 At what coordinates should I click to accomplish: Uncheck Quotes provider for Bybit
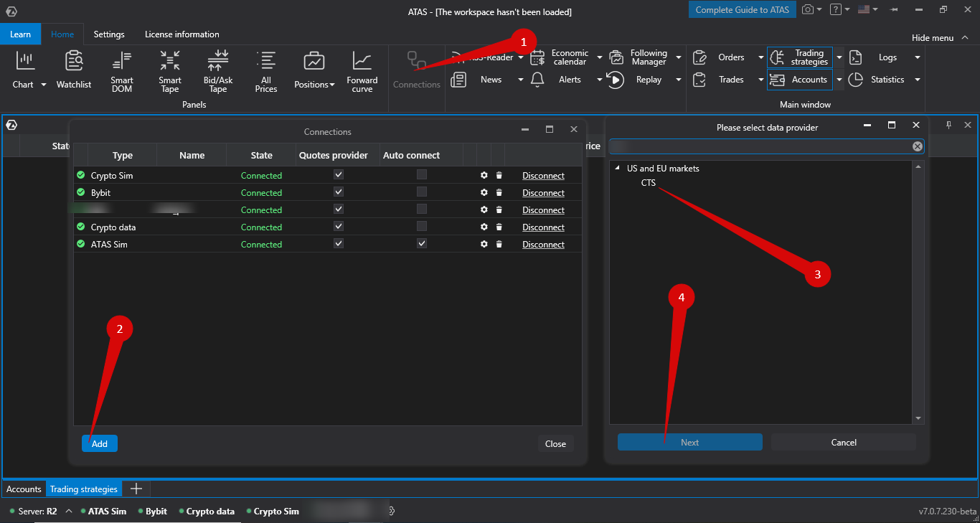pyautogui.click(x=339, y=192)
